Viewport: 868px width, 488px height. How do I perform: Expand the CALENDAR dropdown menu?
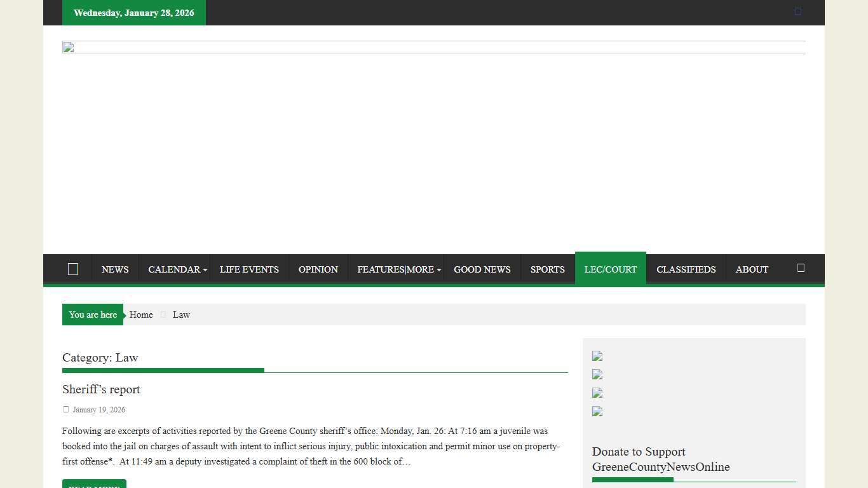(x=177, y=269)
